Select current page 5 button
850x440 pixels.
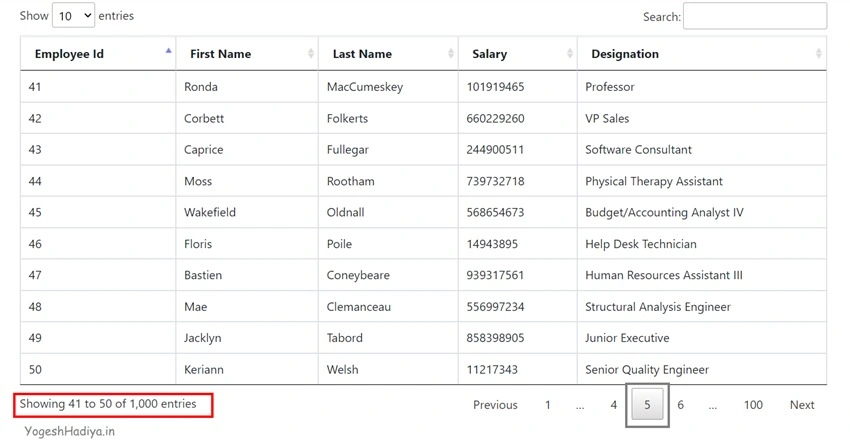(x=647, y=405)
